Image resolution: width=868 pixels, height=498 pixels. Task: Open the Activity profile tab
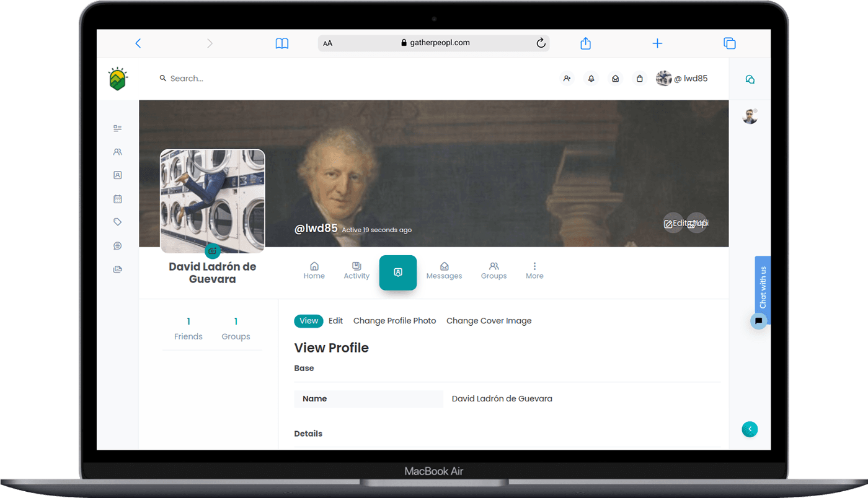click(356, 271)
